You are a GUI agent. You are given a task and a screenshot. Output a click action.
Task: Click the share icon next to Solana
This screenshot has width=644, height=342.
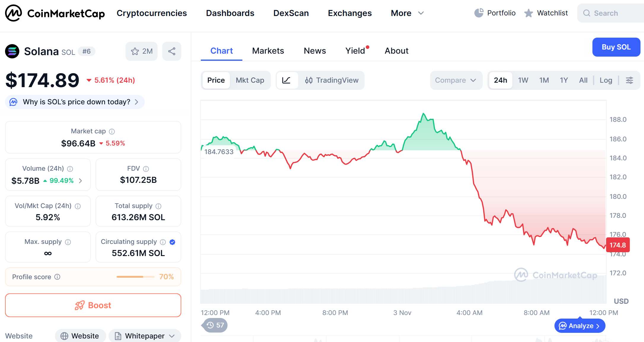(x=171, y=51)
